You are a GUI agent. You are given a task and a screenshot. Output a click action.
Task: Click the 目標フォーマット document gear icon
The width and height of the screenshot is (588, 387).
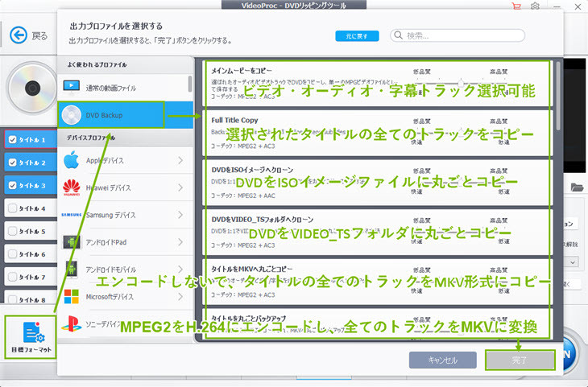34,332
